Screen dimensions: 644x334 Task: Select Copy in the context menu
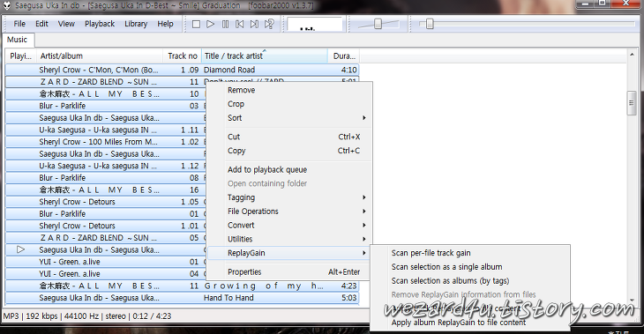click(x=289, y=151)
